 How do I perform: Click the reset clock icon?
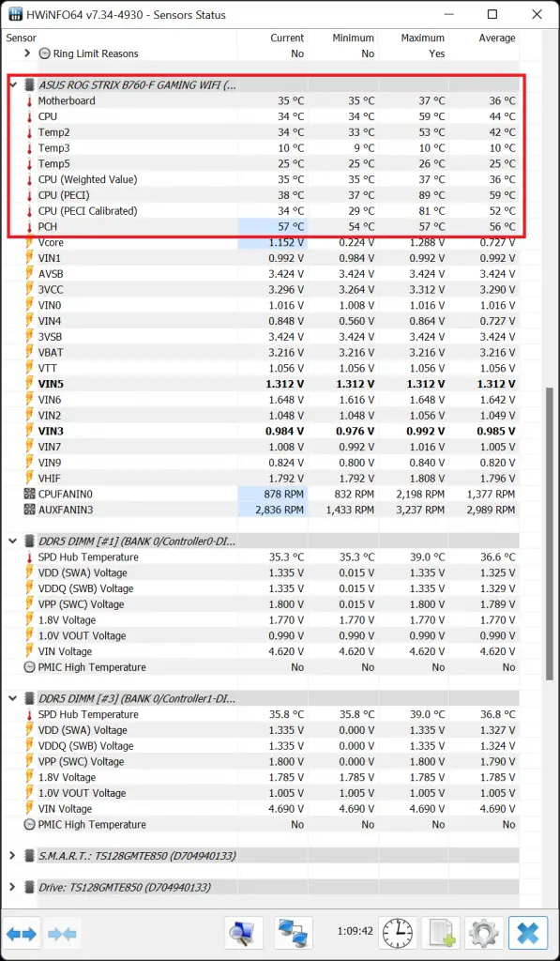(x=398, y=934)
